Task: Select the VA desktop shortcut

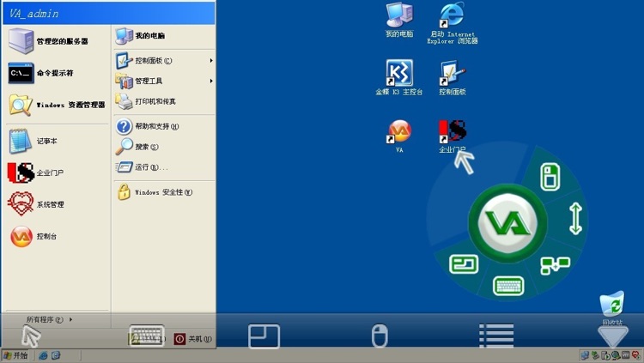Action: (x=399, y=136)
